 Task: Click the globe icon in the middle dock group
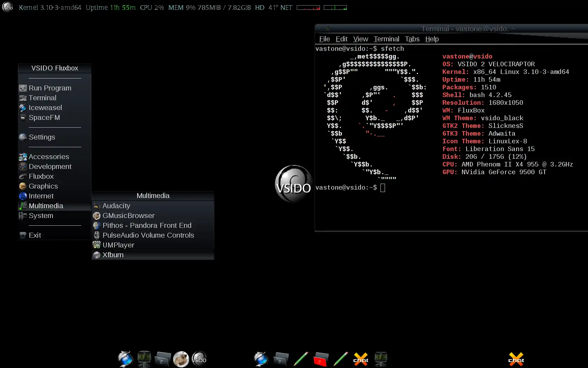coord(261,359)
